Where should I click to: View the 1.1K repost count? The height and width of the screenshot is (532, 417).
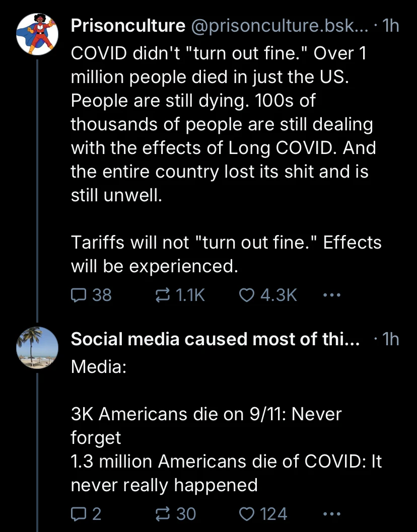click(x=189, y=295)
